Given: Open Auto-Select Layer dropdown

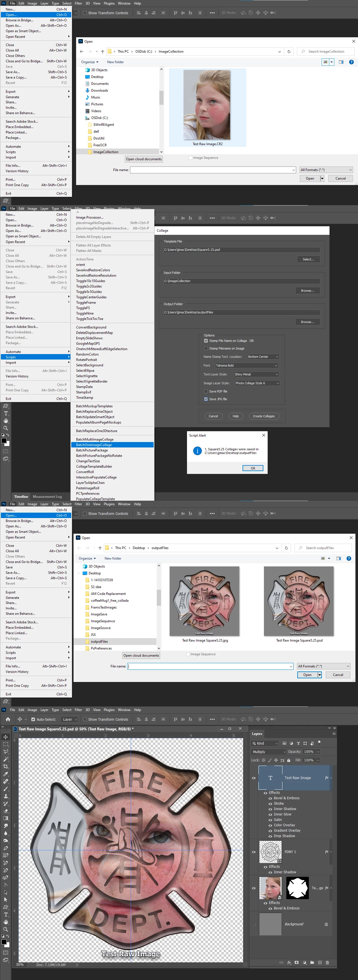Looking at the screenshot, I should 70,719.
